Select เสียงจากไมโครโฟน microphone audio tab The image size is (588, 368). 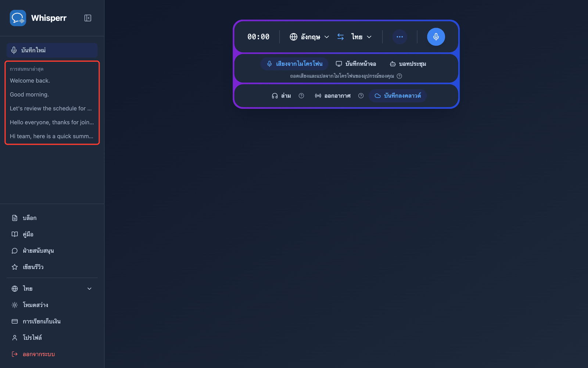click(295, 64)
